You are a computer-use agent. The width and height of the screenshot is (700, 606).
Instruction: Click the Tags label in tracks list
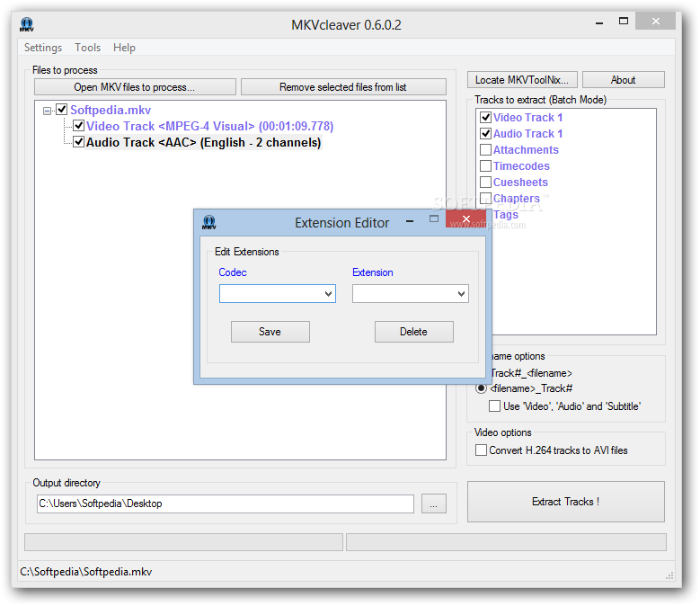click(506, 215)
